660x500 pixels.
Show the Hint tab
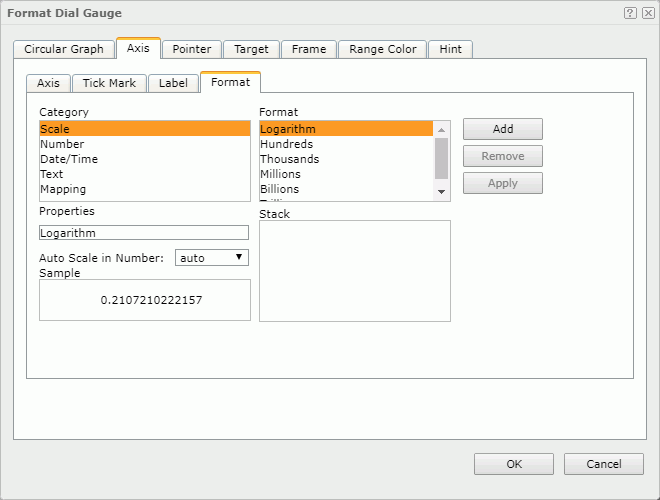(450, 49)
